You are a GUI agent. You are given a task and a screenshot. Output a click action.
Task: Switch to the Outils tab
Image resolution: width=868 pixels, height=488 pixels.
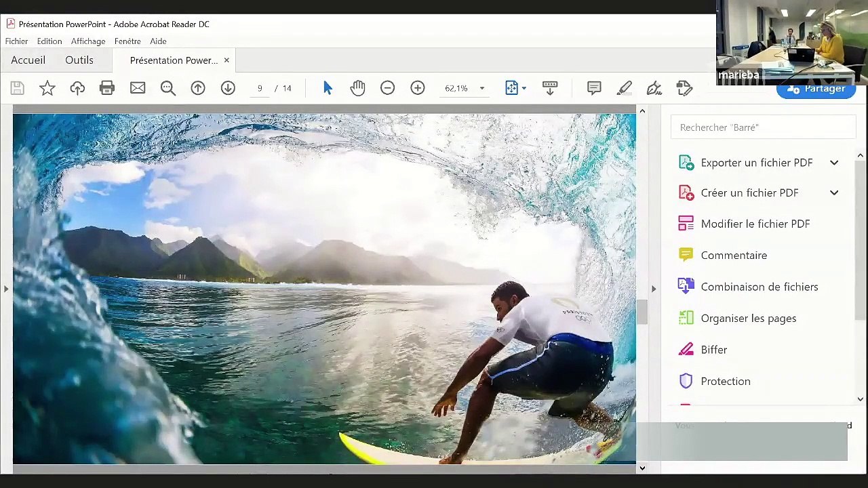click(79, 60)
